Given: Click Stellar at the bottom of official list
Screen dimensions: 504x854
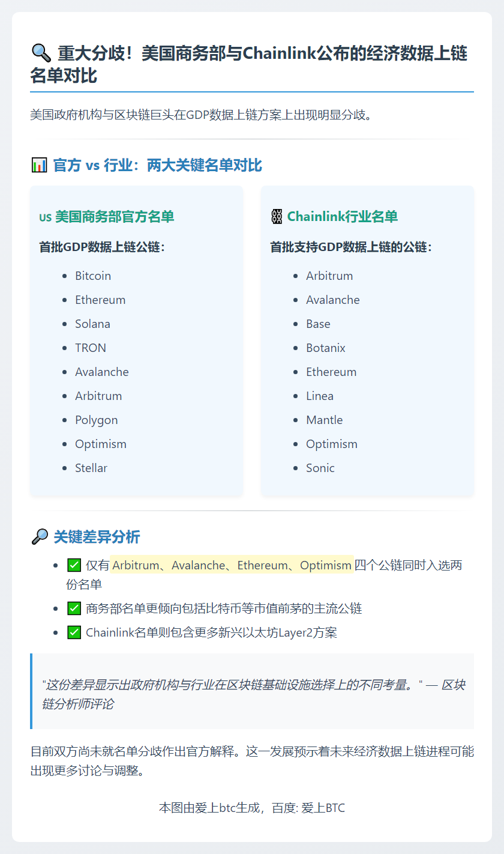Looking at the screenshot, I should coord(91,468).
